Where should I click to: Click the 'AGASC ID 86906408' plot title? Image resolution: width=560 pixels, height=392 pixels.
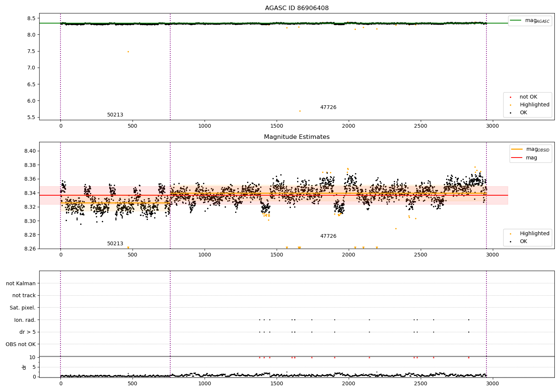coord(297,8)
